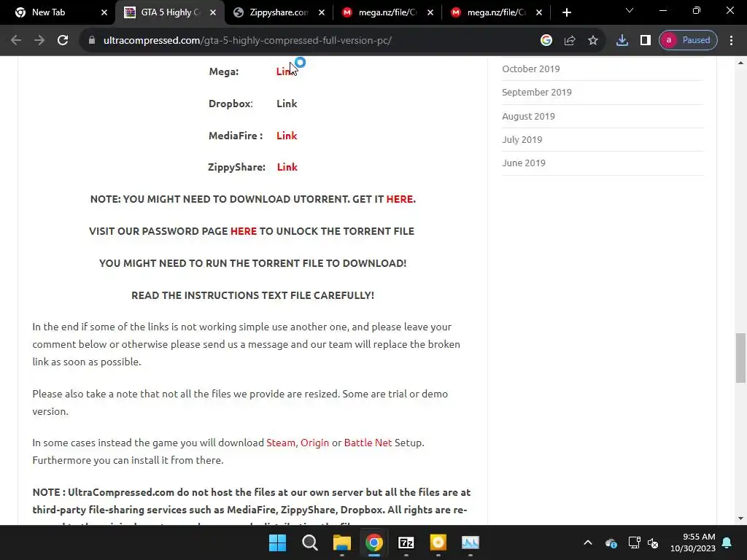Click Chrome icon in taskbar
Screen dimensions: 747x560
(x=374, y=542)
